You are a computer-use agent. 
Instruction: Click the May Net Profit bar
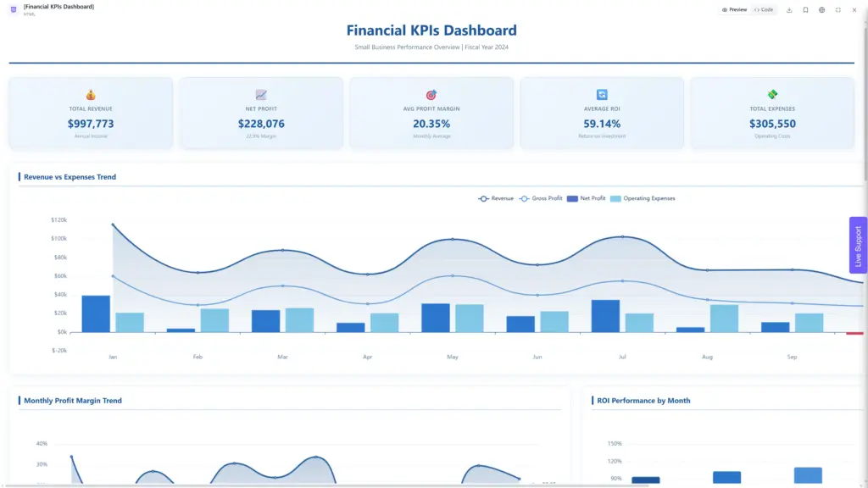436,318
